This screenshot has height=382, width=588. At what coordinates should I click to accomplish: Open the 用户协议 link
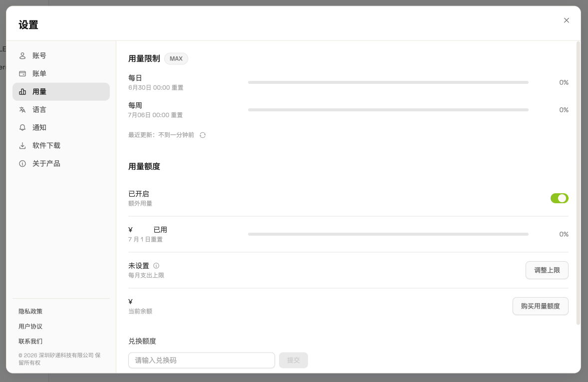(x=30, y=326)
